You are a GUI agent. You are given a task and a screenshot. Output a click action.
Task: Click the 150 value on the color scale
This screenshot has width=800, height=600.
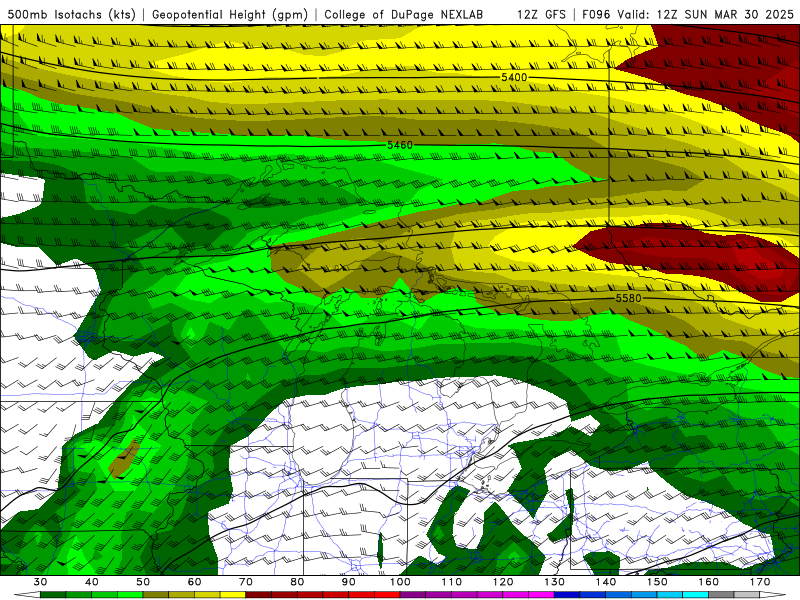(x=658, y=582)
